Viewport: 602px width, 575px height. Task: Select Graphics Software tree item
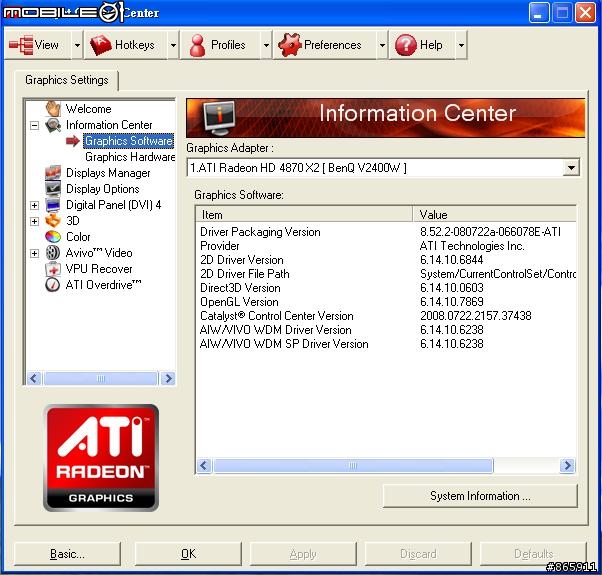point(129,141)
